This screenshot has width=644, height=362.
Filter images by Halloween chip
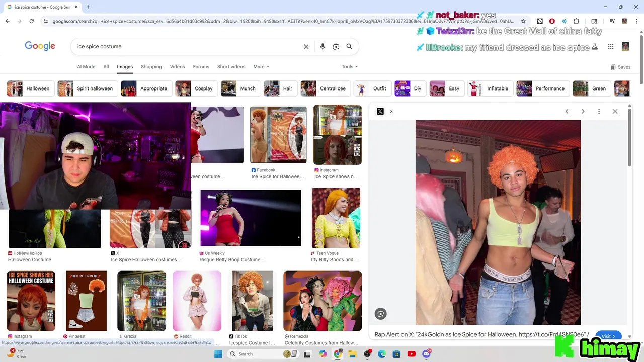point(31,88)
